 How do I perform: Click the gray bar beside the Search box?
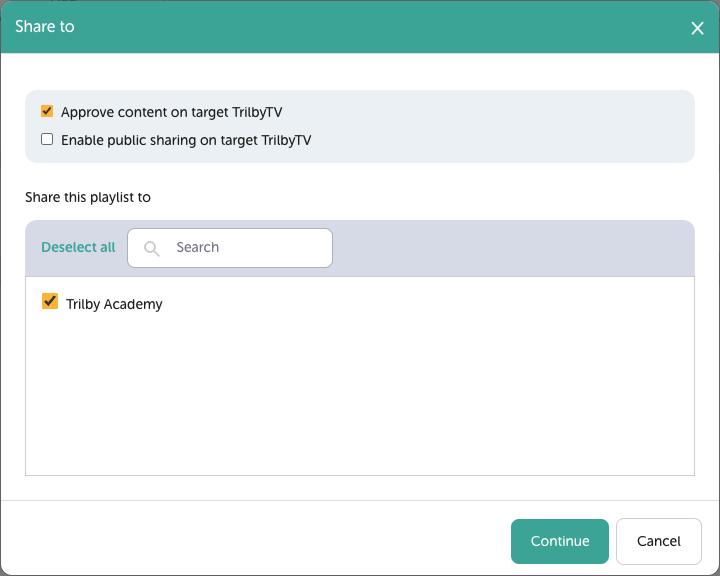pyautogui.click(x=510, y=248)
